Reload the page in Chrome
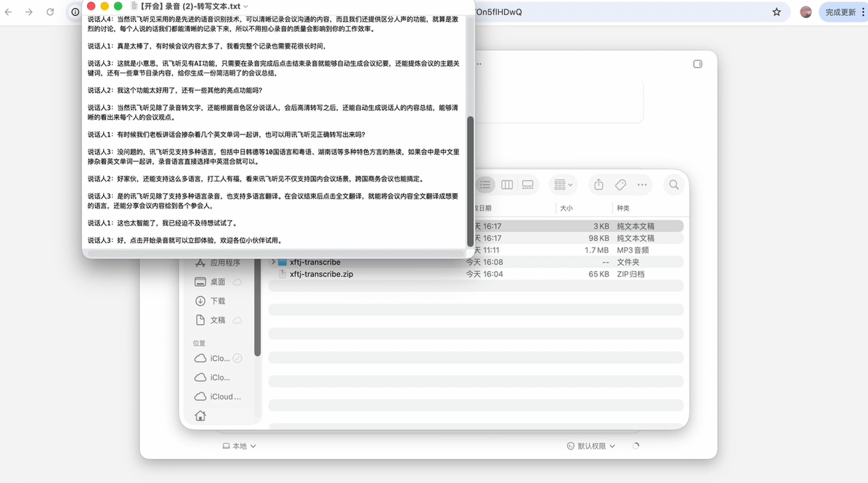The image size is (868, 483). [50, 12]
